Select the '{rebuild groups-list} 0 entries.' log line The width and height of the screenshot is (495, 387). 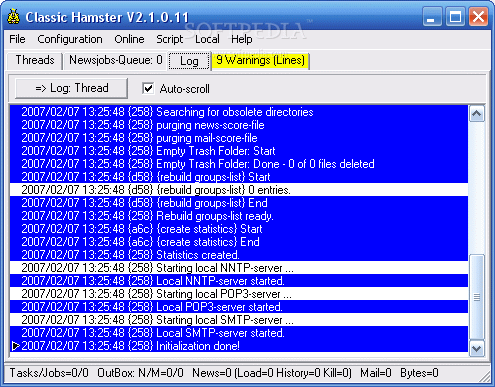point(239,190)
